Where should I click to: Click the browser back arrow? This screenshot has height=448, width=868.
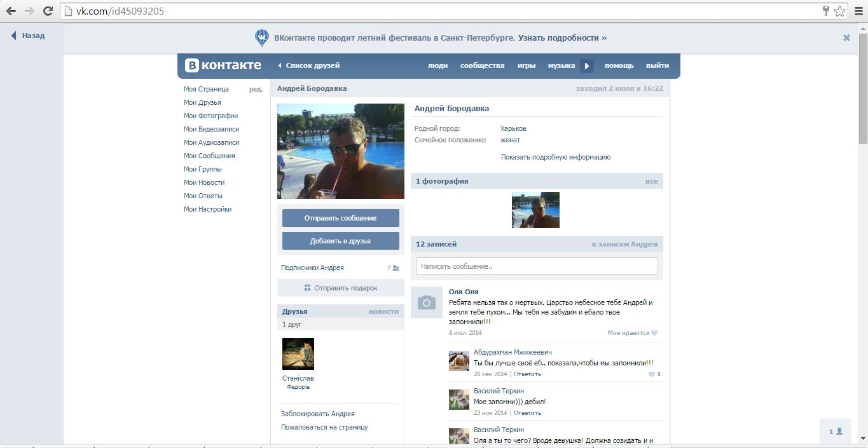[x=11, y=11]
